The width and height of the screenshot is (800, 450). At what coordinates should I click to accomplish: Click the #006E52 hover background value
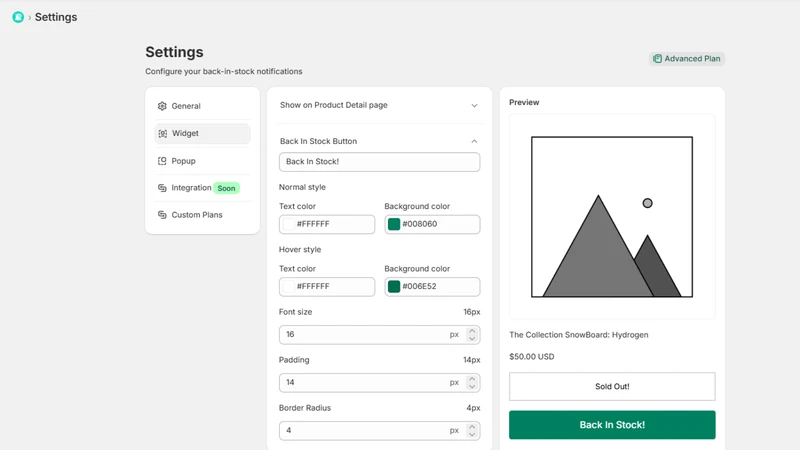pyautogui.click(x=419, y=286)
